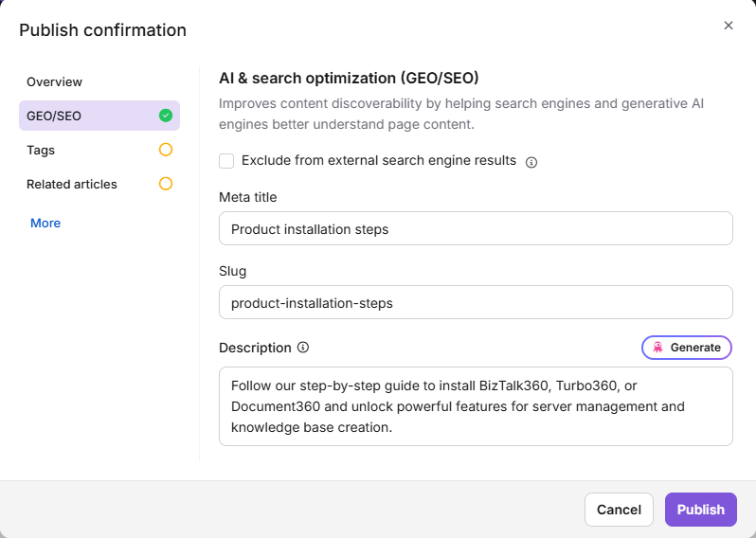Click info icon next to Exclude option
This screenshot has height=538, width=756.
tap(531, 163)
